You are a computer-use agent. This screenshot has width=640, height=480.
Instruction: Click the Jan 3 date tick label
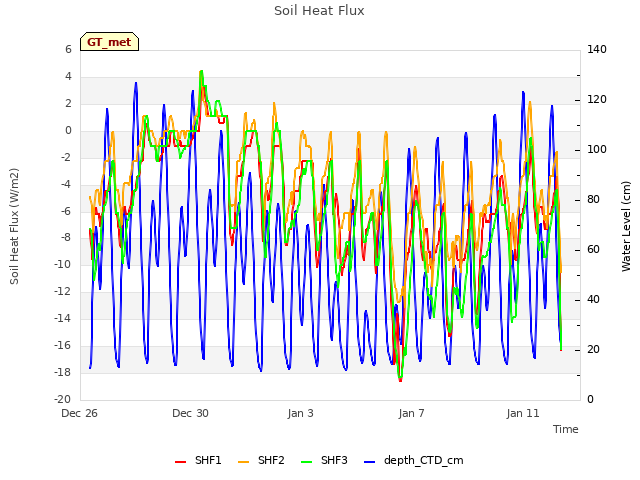pos(300,413)
